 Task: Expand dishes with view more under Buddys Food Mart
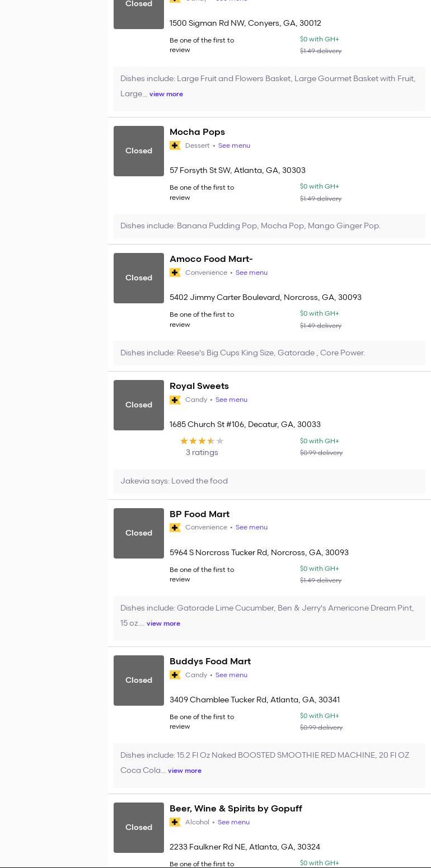[184, 771]
